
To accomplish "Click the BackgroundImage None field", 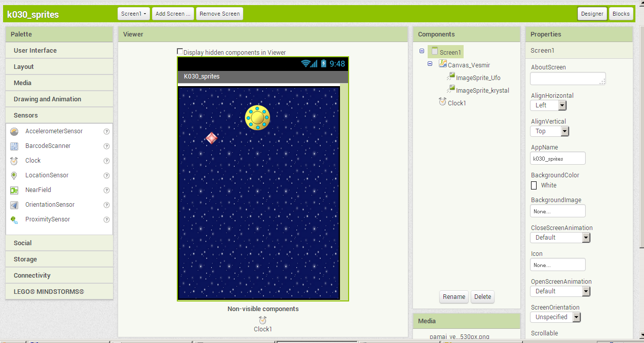I will click(x=558, y=211).
